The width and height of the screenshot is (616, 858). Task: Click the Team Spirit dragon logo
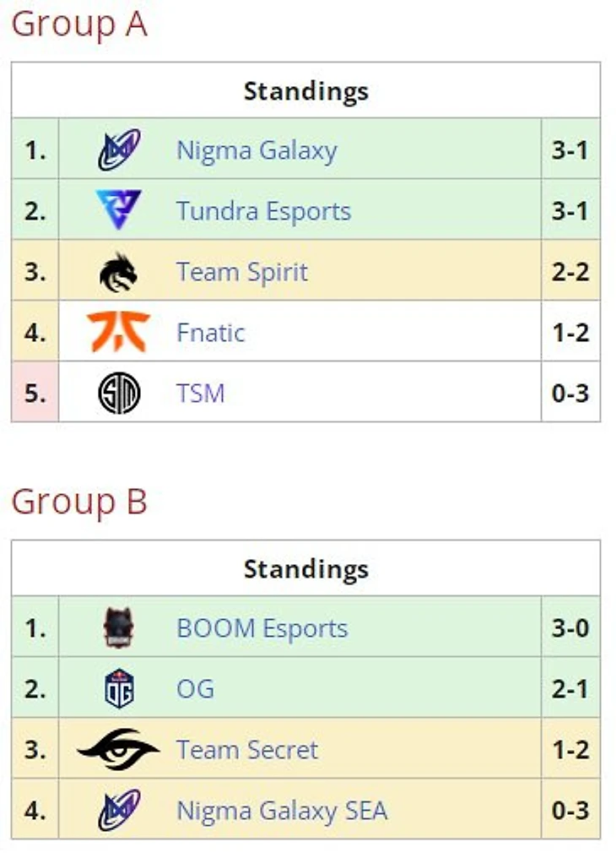pyautogui.click(x=119, y=272)
